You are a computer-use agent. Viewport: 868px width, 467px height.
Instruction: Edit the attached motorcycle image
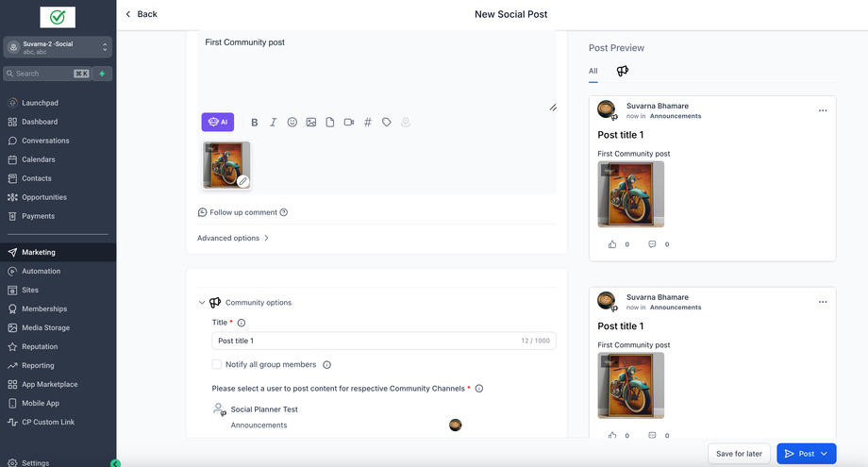242,181
